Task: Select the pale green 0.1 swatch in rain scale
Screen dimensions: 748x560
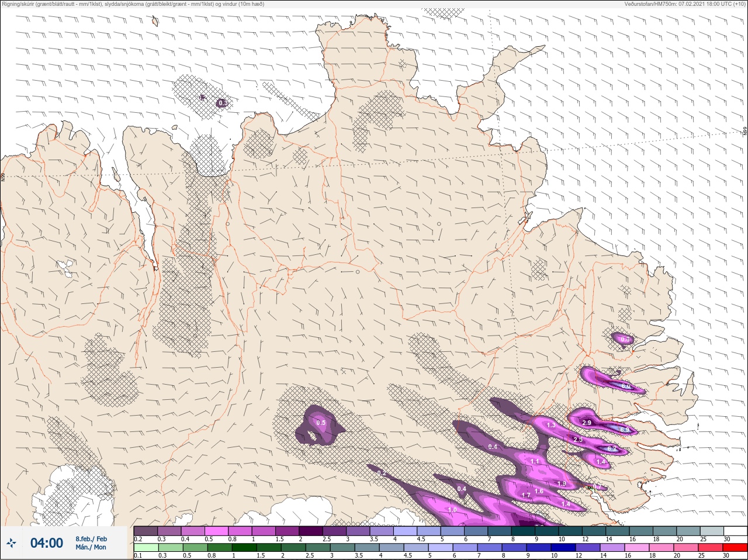Action: pos(146,548)
